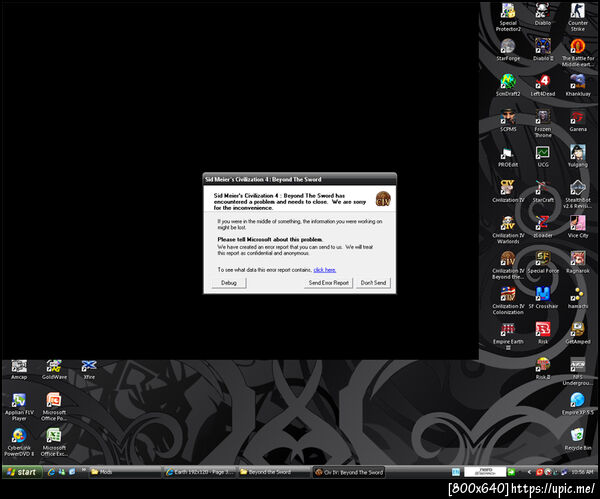
Task: Select the Vice City desktop shortcut
Action: 577,227
